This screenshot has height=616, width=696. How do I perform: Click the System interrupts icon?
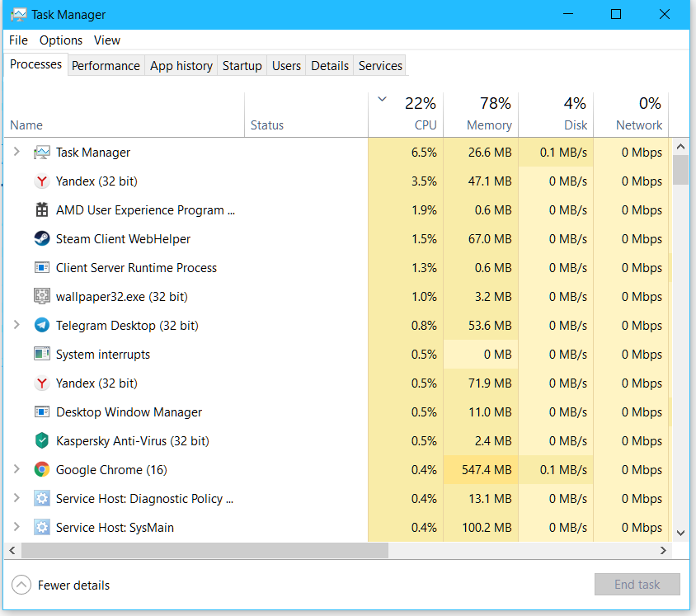42,354
